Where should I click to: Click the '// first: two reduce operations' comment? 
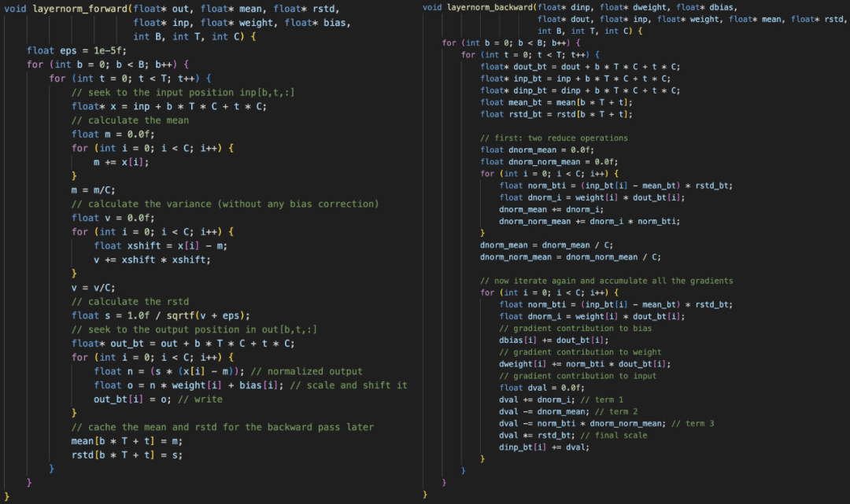(554, 138)
